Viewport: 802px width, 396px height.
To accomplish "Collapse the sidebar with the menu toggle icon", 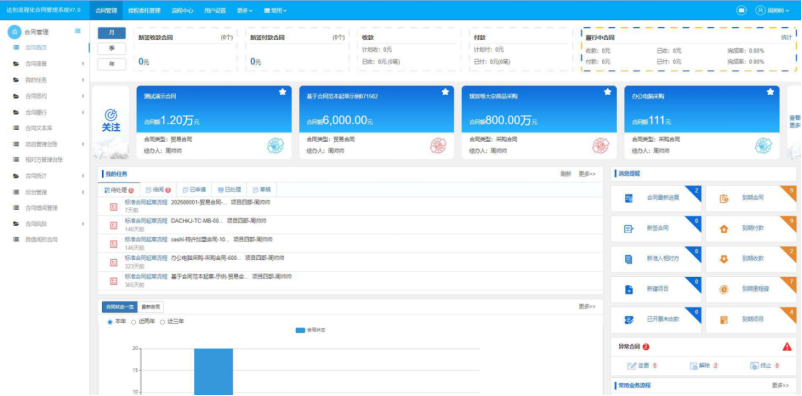I will tap(78, 31).
